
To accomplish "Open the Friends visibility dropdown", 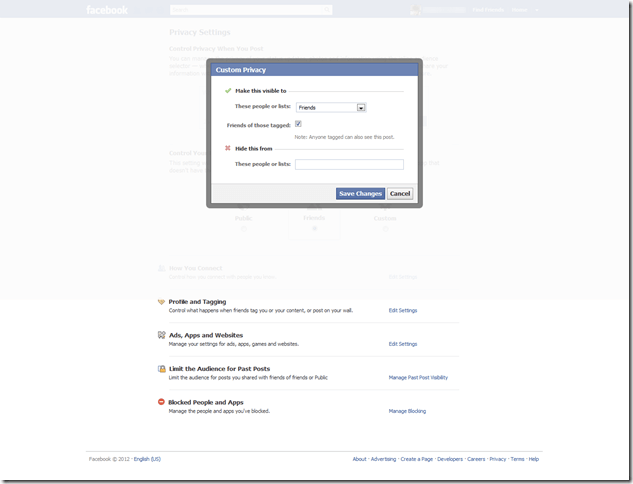I will (x=331, y=107).
